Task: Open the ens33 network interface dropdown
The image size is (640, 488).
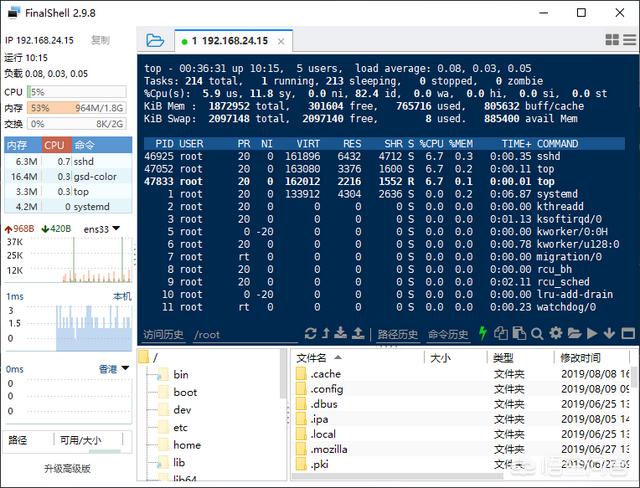Action: point(101,228)
